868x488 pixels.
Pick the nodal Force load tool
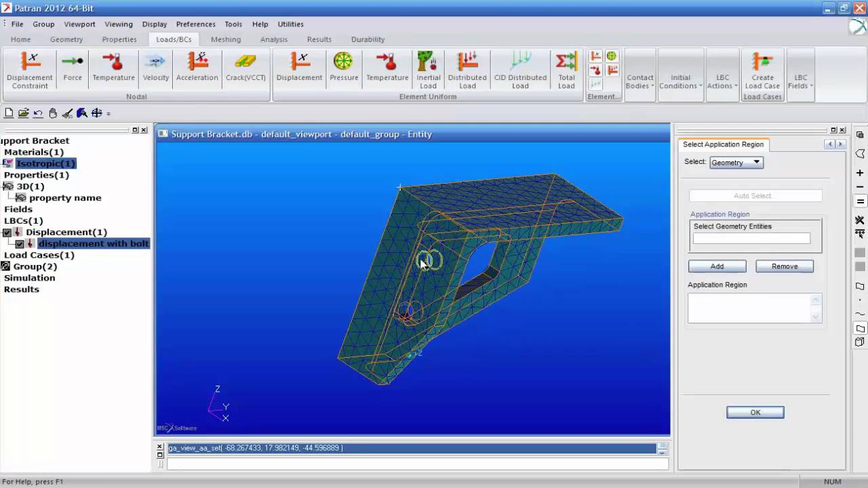[x=73, y=68]
